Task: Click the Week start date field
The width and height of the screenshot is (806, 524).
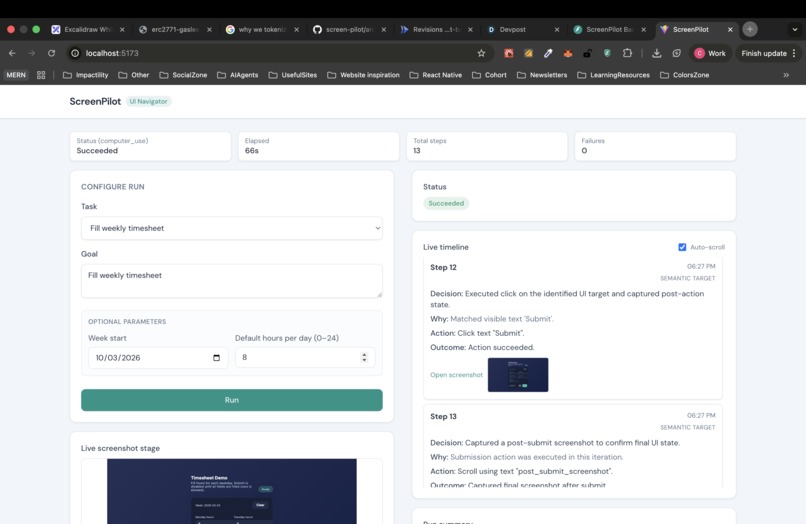Action: click(158, 357)
